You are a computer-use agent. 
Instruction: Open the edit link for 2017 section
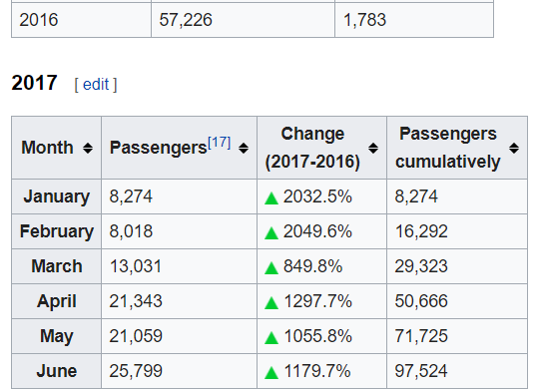tap(96, 84)
